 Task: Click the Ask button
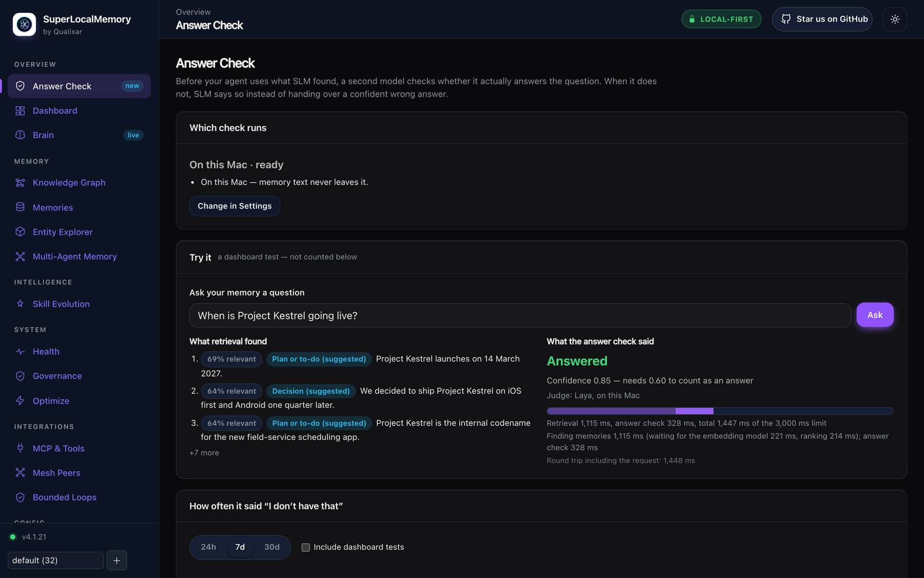pos(875,315)
